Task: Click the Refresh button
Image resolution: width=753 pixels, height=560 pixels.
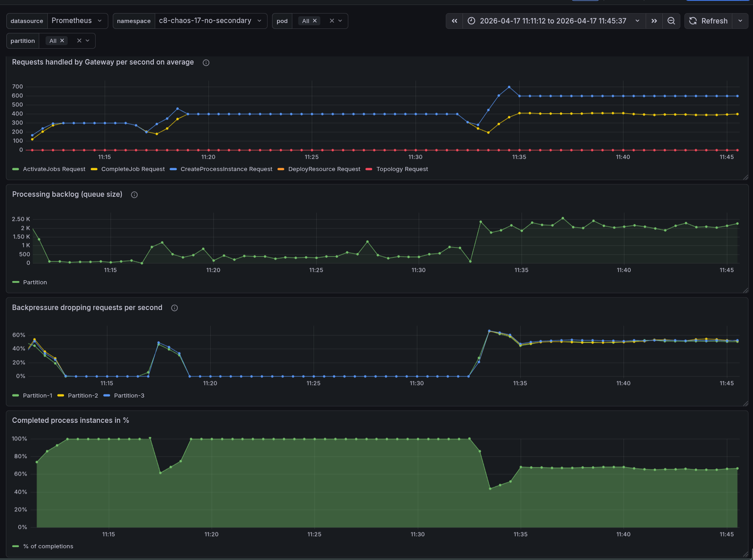Action: tap(708, 21)
